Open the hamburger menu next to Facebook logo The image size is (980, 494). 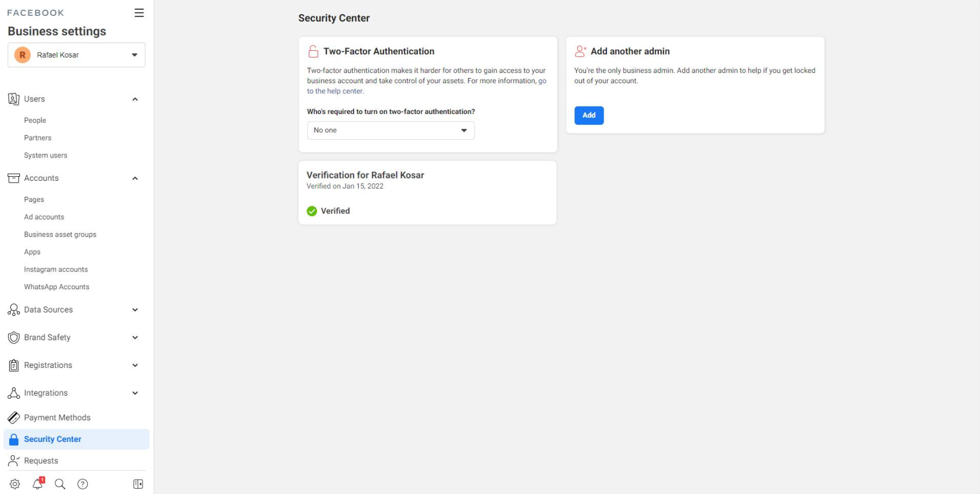(139, 13)
